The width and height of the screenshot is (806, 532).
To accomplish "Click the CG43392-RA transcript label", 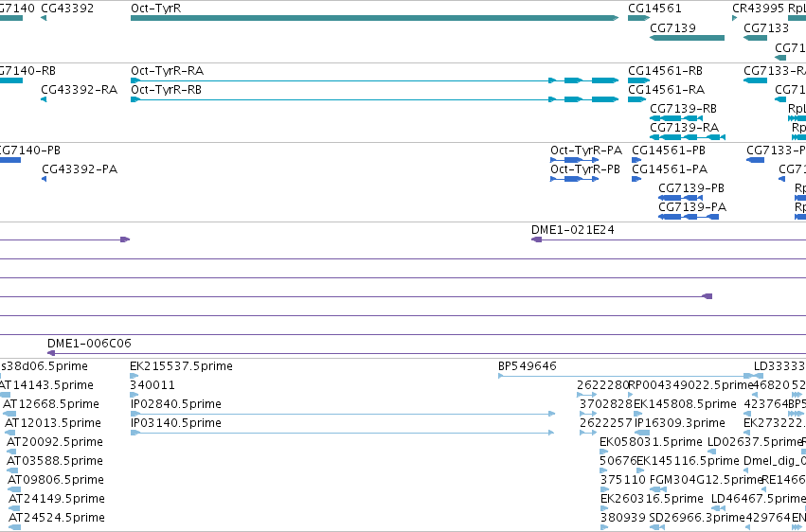I will (80, 90).
